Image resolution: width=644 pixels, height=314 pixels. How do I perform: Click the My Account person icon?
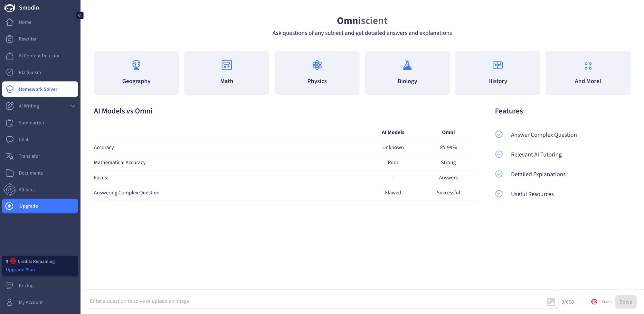coord(10,302)
